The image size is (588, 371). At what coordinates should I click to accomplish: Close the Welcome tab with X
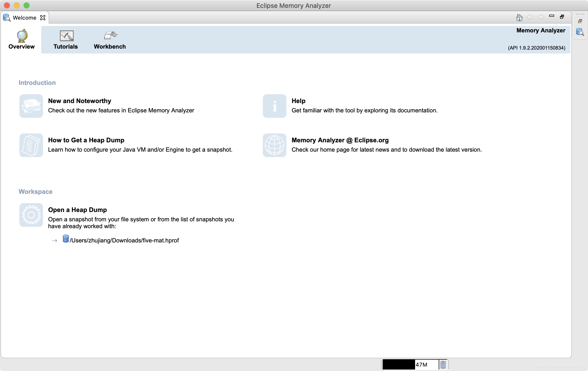click(x=43, y=18)
